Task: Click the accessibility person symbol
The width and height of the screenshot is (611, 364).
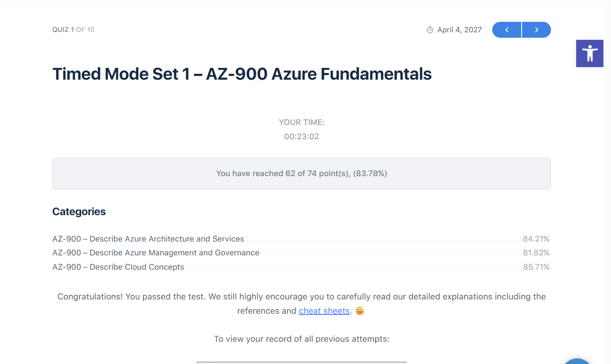Action: coord(590,53)
